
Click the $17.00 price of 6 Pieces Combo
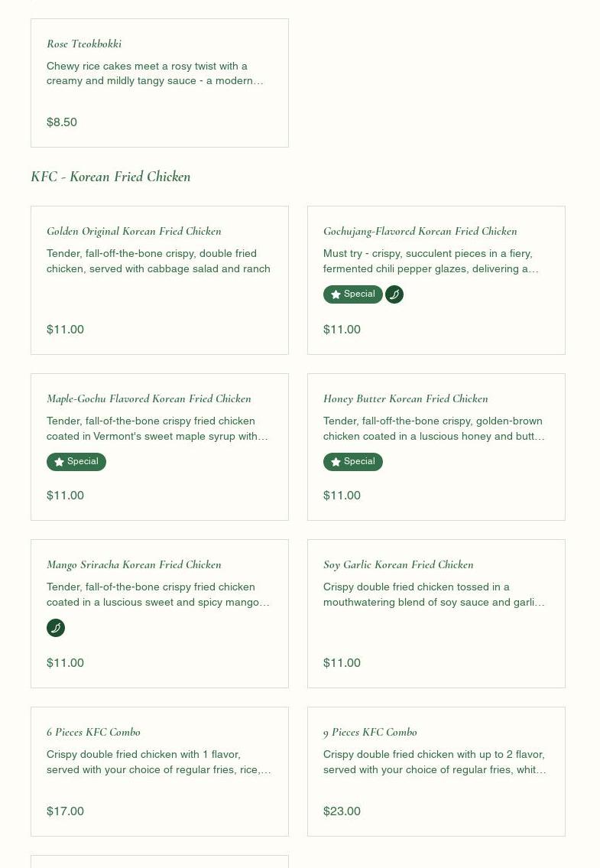point(65,811)
